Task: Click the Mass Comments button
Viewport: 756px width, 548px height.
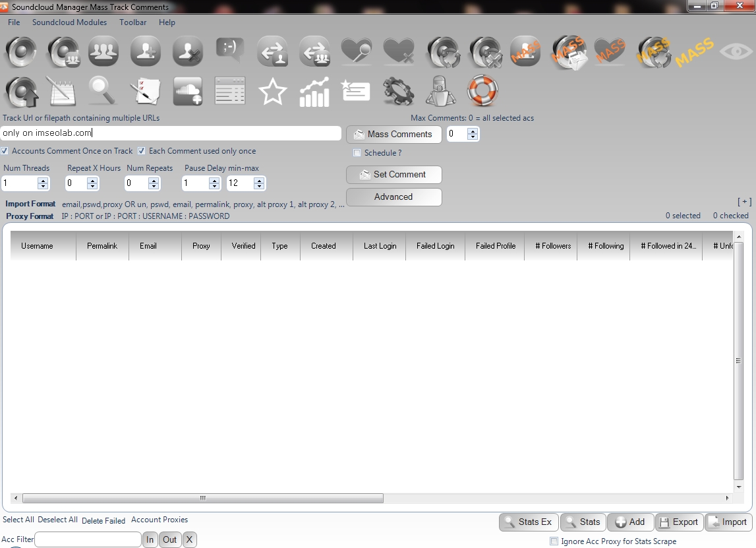Action: tap(394, 134)
